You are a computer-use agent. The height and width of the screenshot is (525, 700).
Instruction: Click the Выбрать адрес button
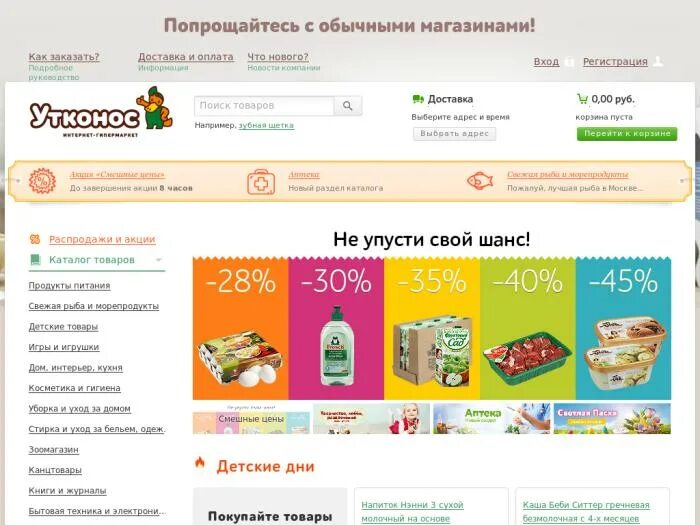click(454, 133)
